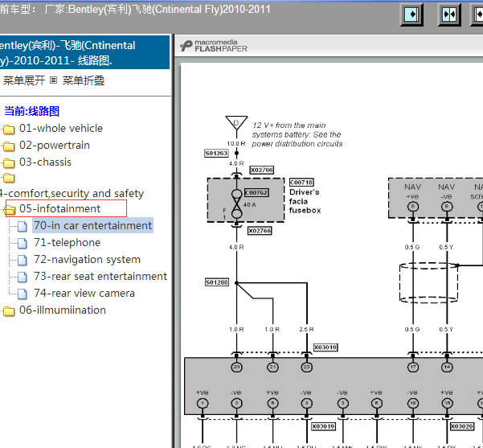Screen dimensions: 483x448
Task: Click the 当前:线路图 heading link
Action: tap(31, 111)
